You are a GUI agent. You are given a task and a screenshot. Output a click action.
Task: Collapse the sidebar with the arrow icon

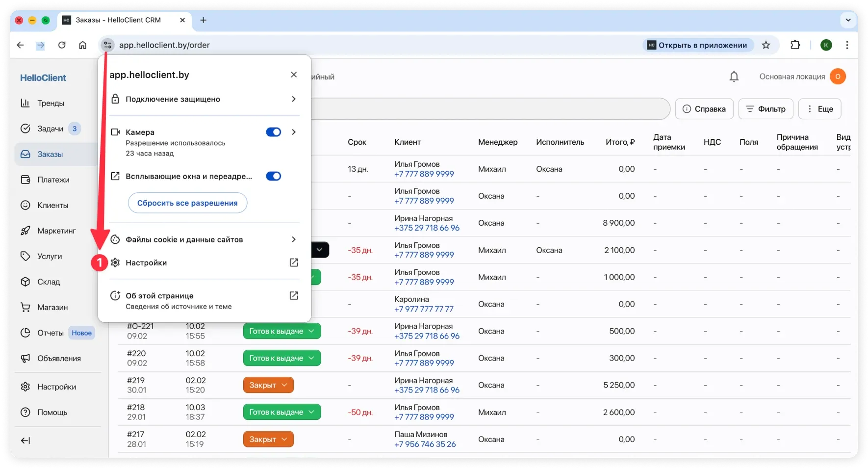[x=26, y=441]
